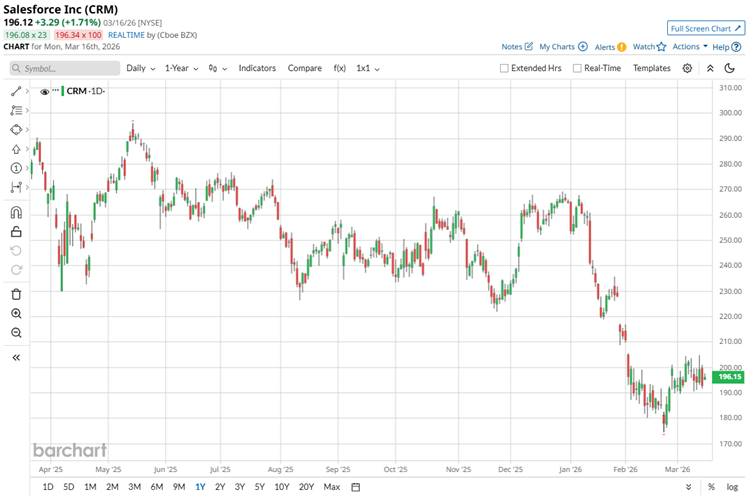
Task: Enable the Real-Time checkbox
Action: point(577,68)
